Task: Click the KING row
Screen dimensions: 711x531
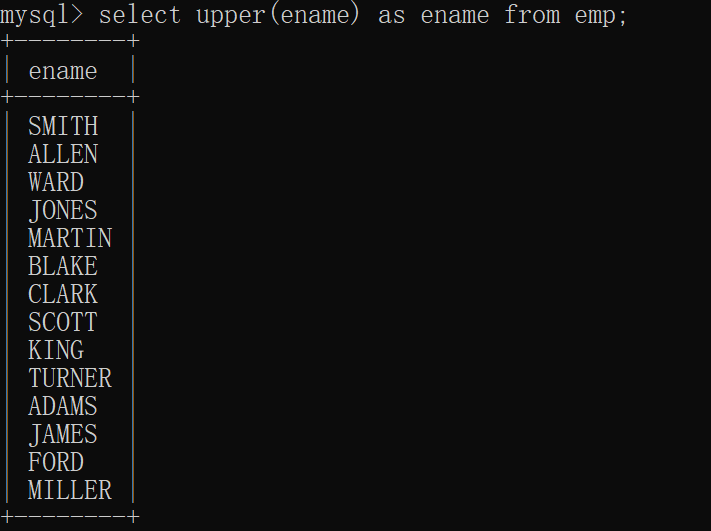Action: tap(56, 350)
